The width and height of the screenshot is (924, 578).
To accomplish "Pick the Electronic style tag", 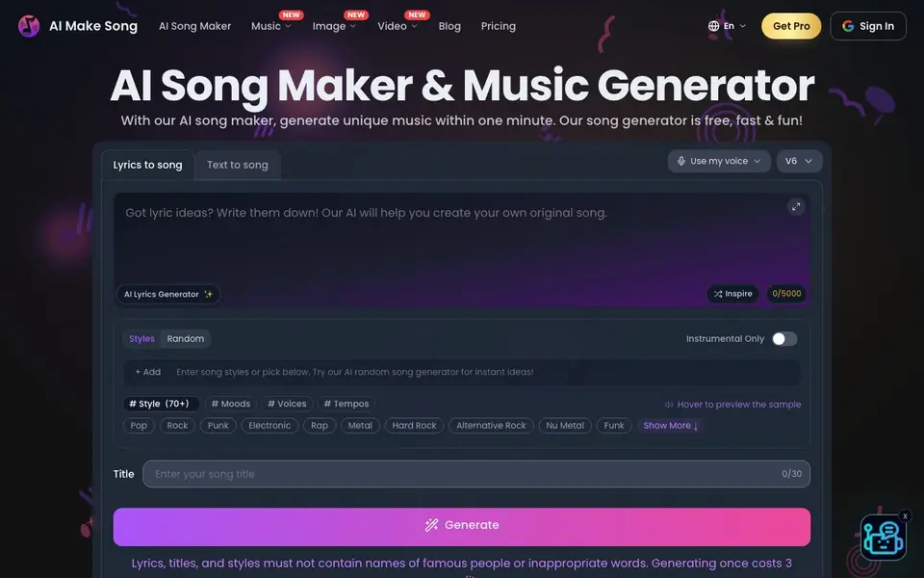I will 269,425.
